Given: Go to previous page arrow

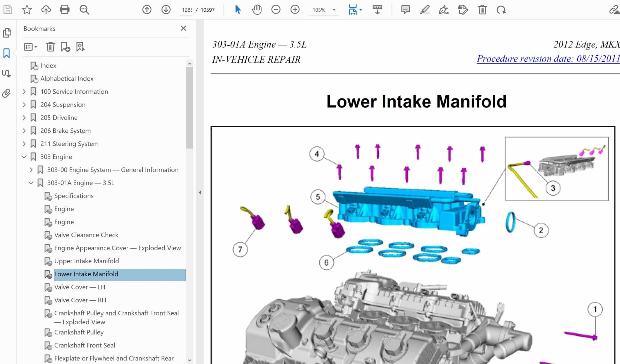Looking at the screenshot, I should [x=147, y=10].
